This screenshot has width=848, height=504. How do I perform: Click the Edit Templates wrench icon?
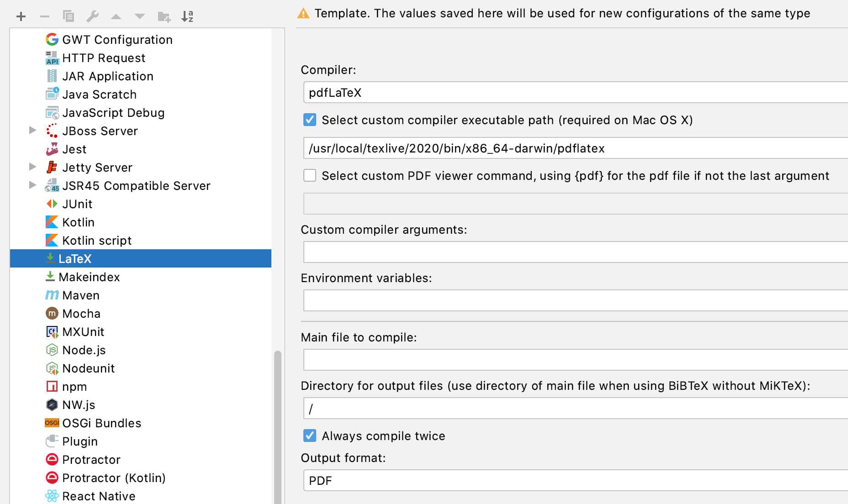[93, 16]
